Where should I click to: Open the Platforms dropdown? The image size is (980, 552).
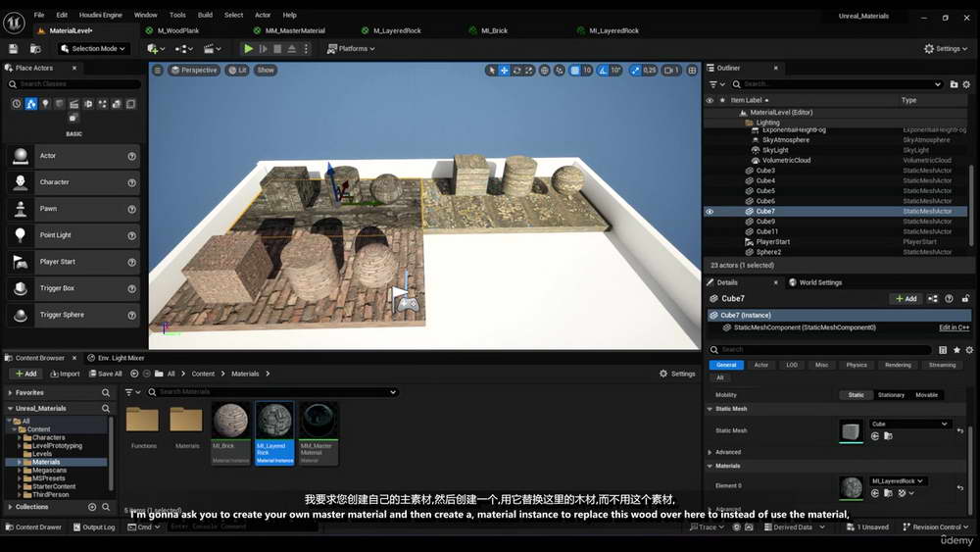pyautogui.click(x=351, y=49)
